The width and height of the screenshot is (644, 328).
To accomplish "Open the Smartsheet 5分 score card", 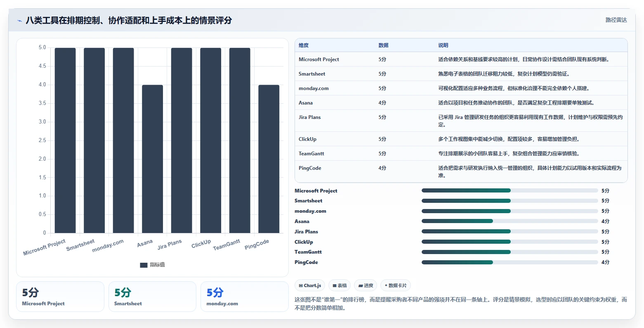I will pyautogui.click(x=152, y=297).
